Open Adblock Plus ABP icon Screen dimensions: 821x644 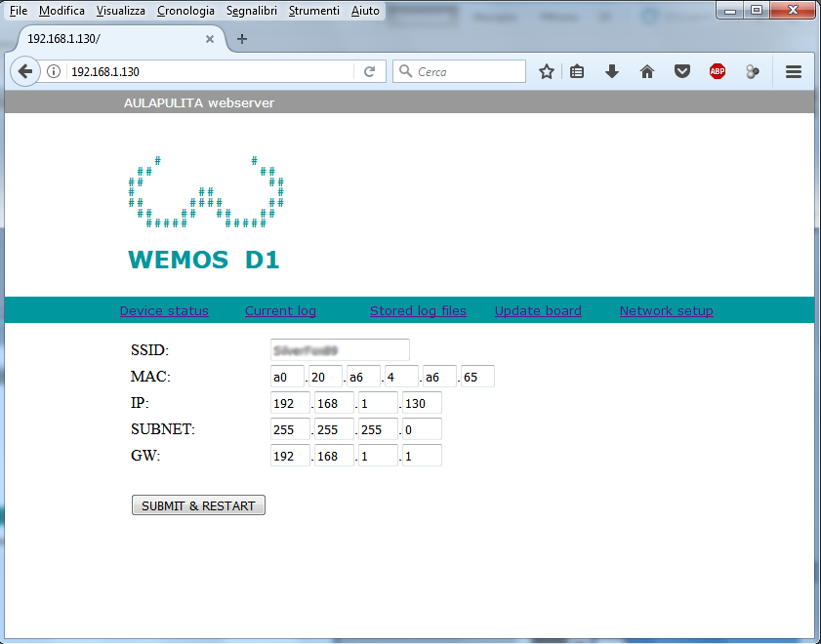[x=718, y=71]
